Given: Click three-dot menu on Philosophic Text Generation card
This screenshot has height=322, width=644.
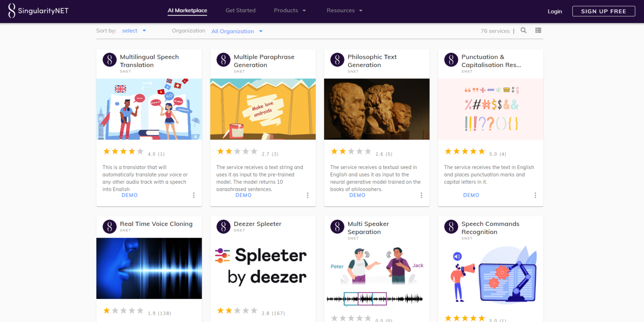Looking at the screenshot, I should click(x=421, y=195).
